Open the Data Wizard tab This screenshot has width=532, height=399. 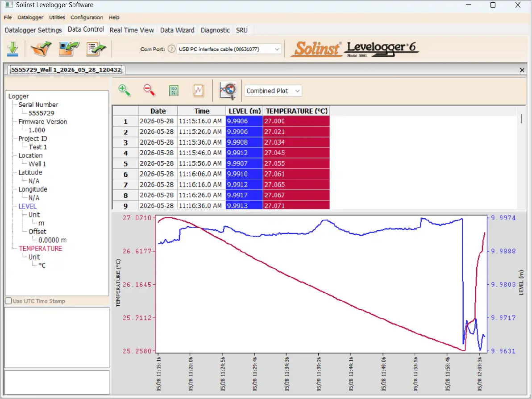[177, 30]
